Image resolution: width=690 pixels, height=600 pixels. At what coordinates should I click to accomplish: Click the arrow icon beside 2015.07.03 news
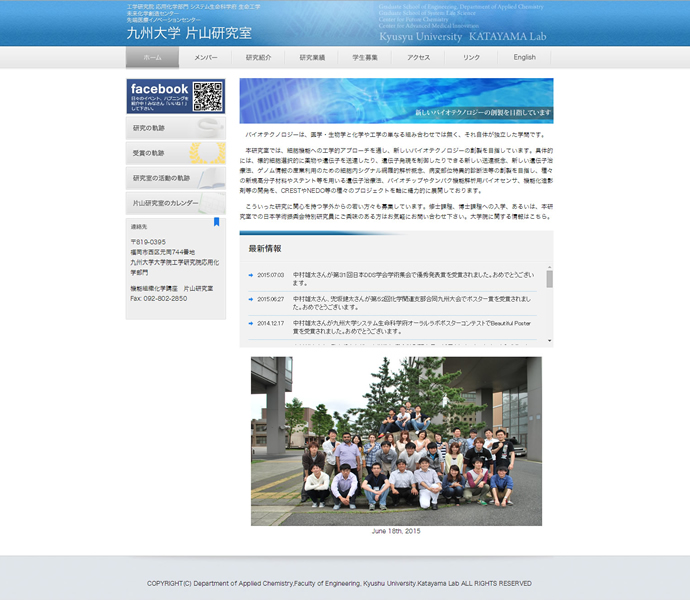[x=251, y=275]
